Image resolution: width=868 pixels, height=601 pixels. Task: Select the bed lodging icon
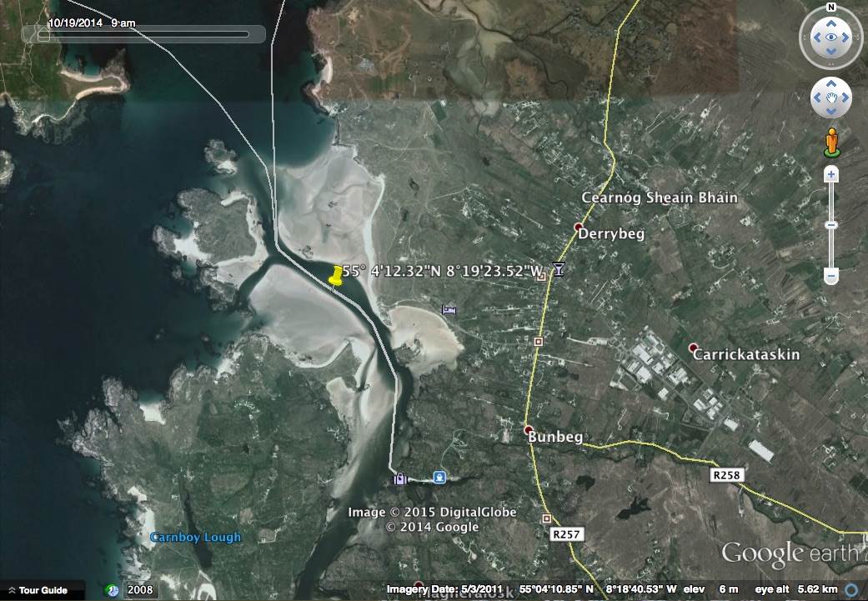(x=449, y=310)
